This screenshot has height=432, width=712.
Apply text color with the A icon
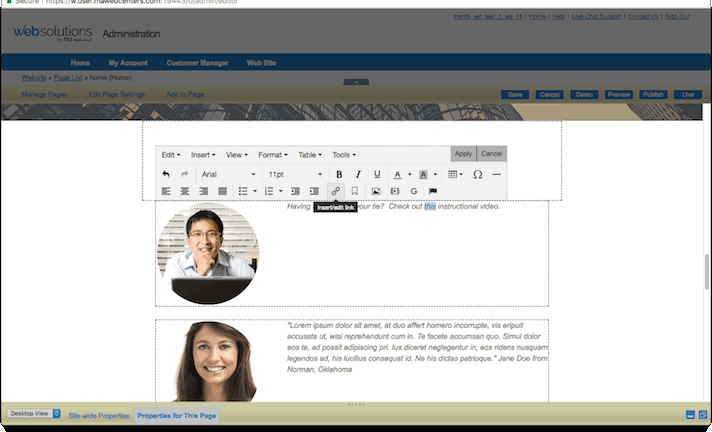398,174
